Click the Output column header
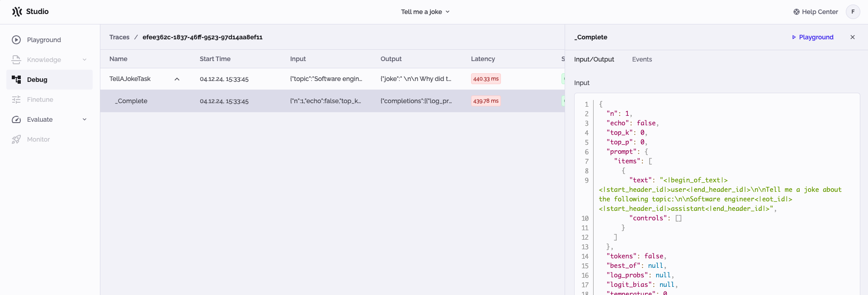The width and height of the screenshot is (868, 295). 391,59
